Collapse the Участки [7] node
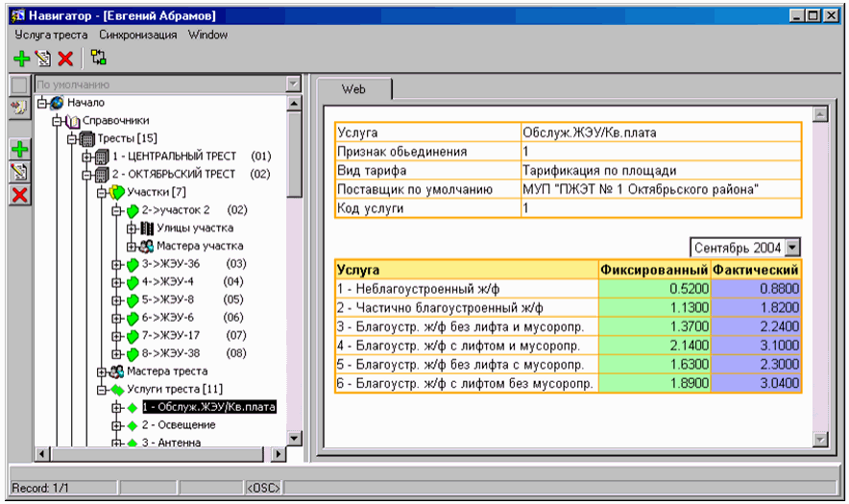849x504 pixels. (102, 193)
